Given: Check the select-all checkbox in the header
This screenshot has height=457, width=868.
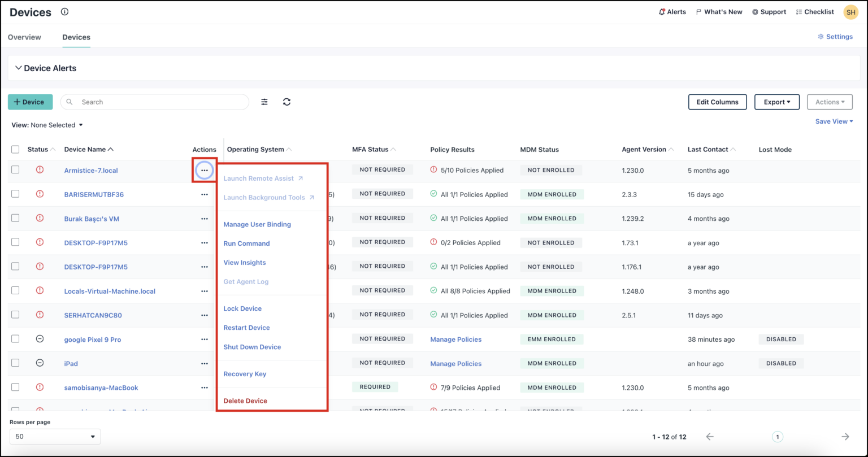Looking at the screenshot, I should tap(15, 149).
